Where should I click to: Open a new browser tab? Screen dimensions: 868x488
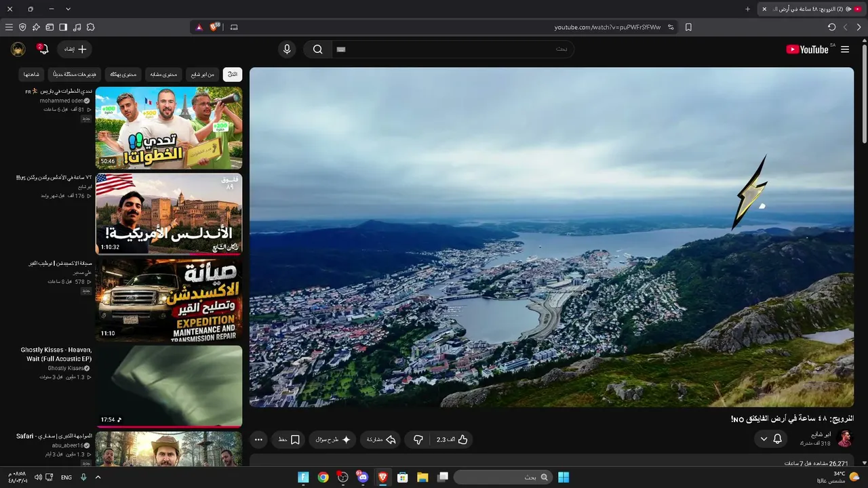[748, 9]
